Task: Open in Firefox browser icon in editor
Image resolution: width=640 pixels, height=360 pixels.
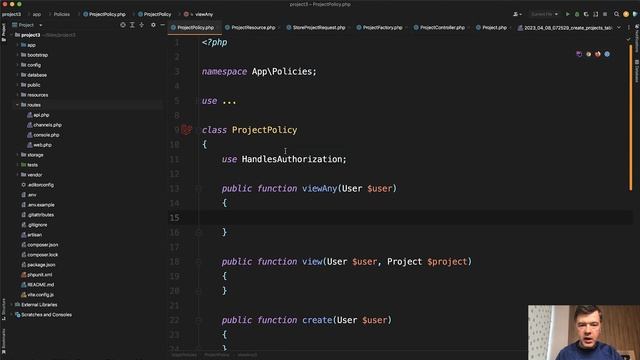Action: (598, 54)
